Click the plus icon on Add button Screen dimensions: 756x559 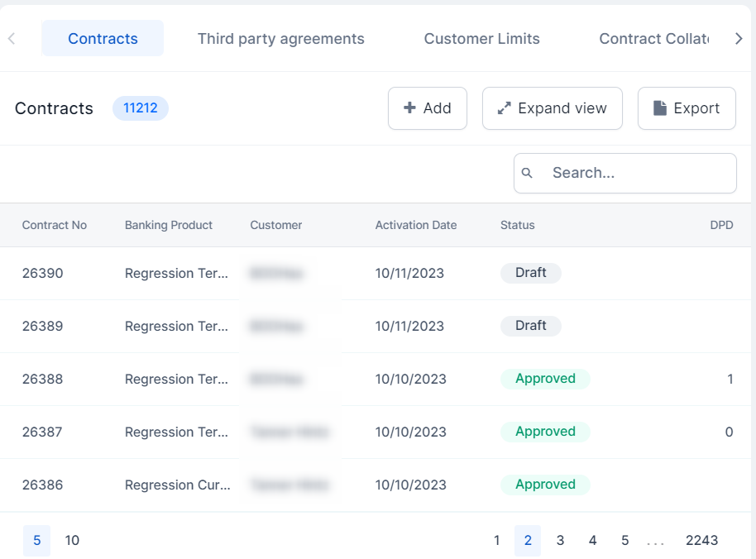(x=409, y=108)
